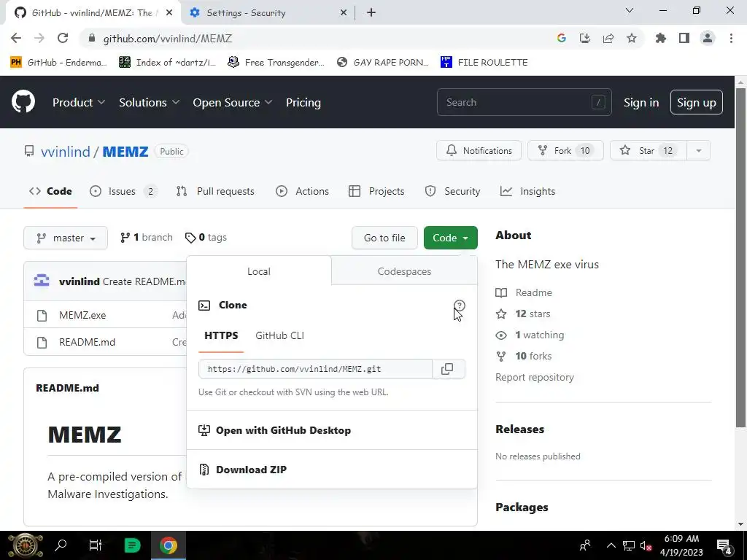Star the MEMZ repository
This screenshot has width=747, height=560.
pos(649,150)
